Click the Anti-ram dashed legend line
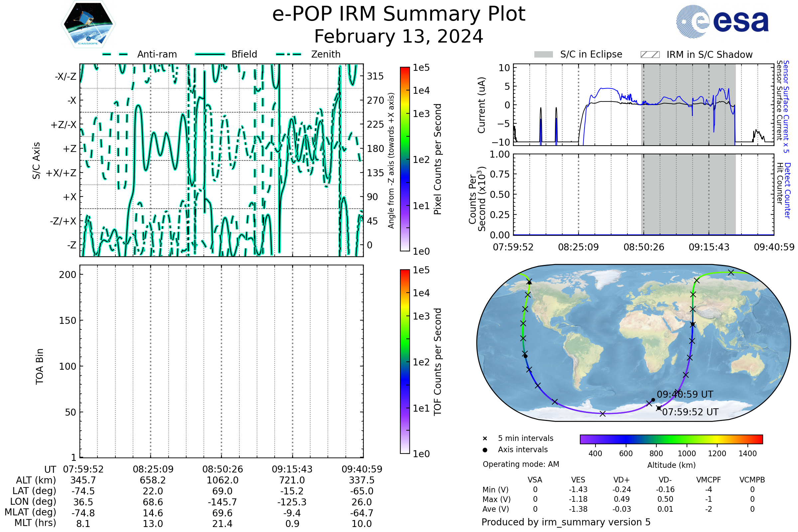The image size is (798, 532). 115,54
